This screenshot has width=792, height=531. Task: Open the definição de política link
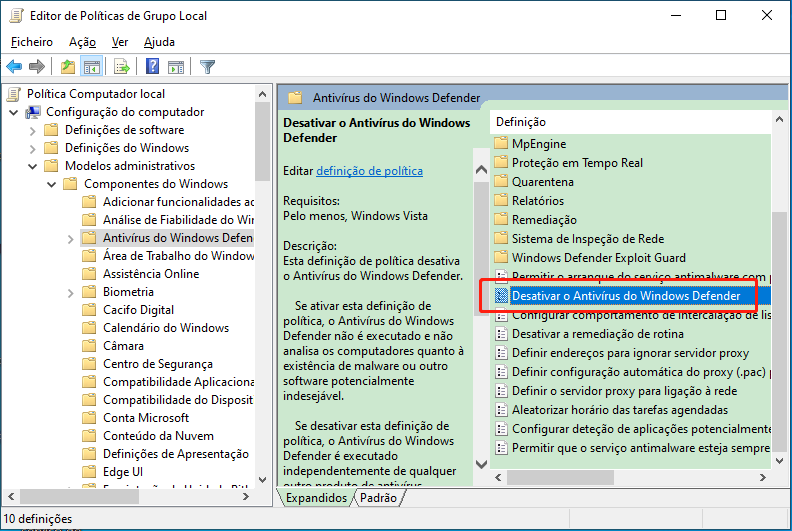pyautogui.click(x=369, y=171)
